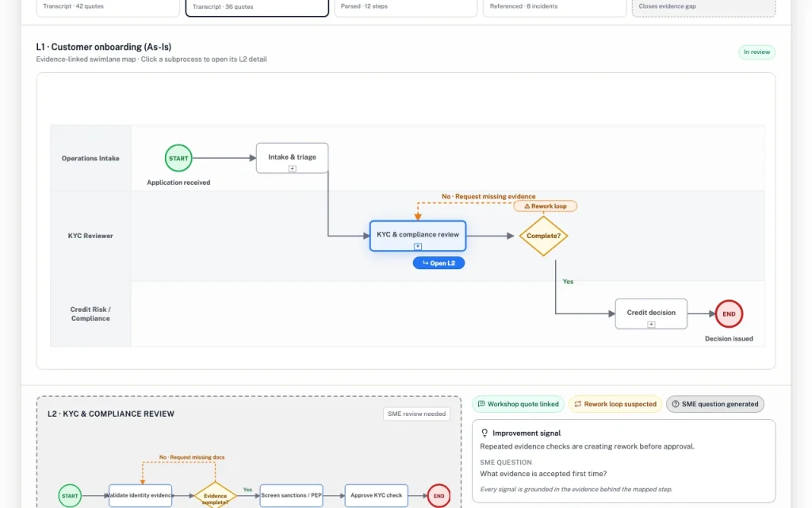Select the Evidence complete? decision diamond

[215, 496]
